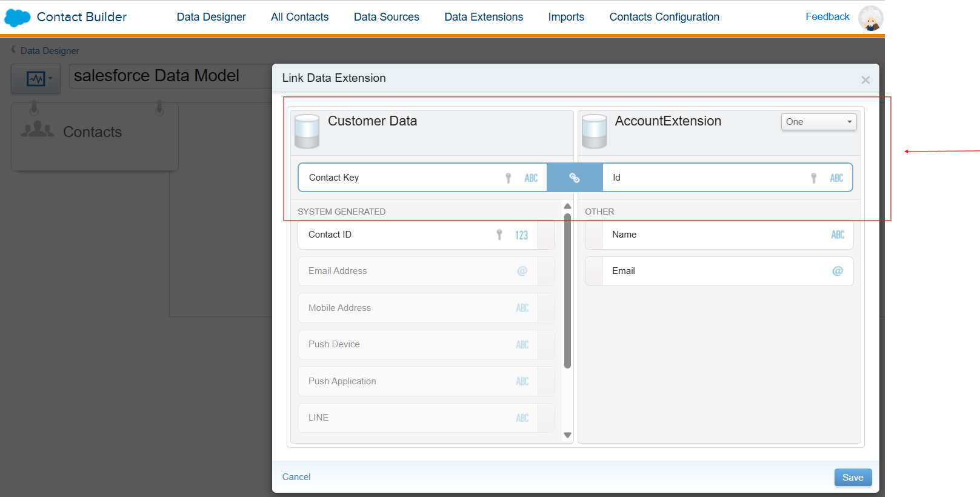980x497 pixels.
Task: Click the Contacts people group icon
Action: click(x=38, y=130)
